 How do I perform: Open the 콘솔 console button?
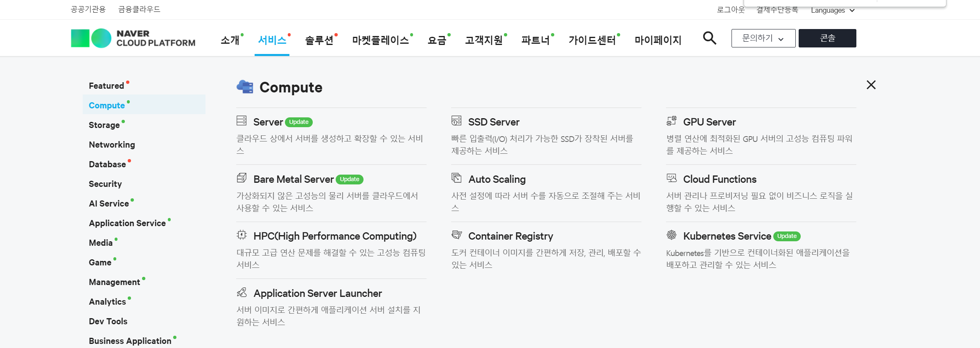pyautogui.click(x=827, y=38)
